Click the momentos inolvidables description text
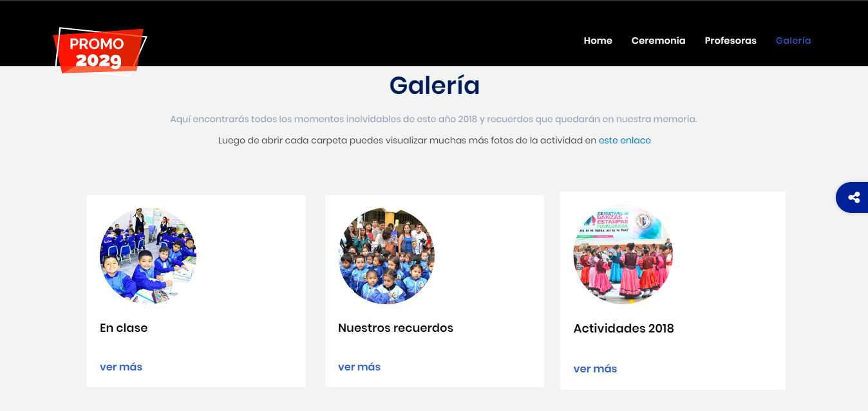This screenshot has height=411, width=868. click(x=433, y=119)
